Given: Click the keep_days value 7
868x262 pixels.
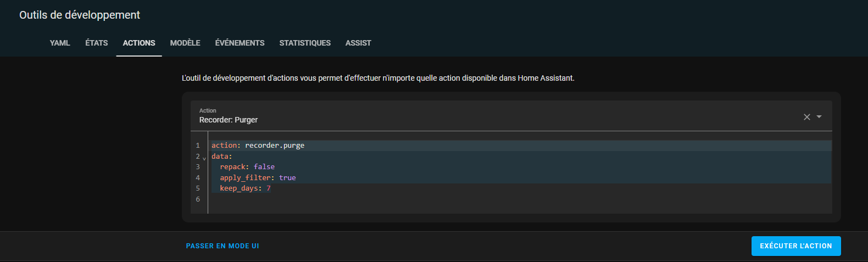Looking at the screenshot, I should (x=269, y=188).
